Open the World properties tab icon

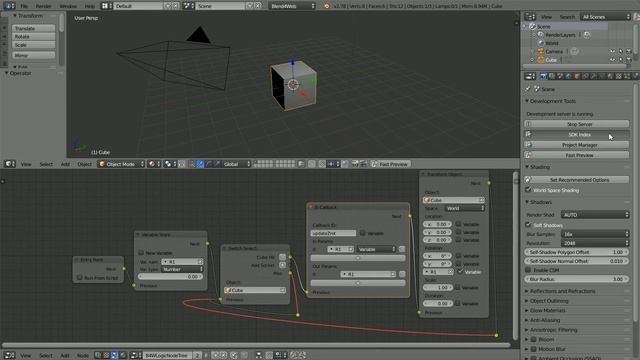(569, 76)
